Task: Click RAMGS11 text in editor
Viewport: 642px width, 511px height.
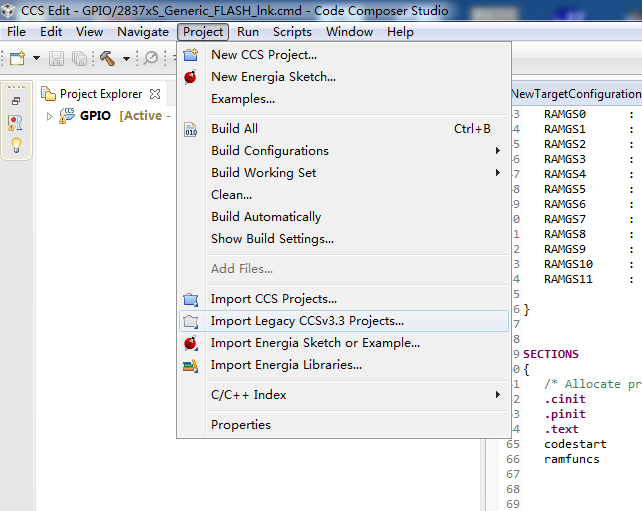Action: [x=568, y=279]
